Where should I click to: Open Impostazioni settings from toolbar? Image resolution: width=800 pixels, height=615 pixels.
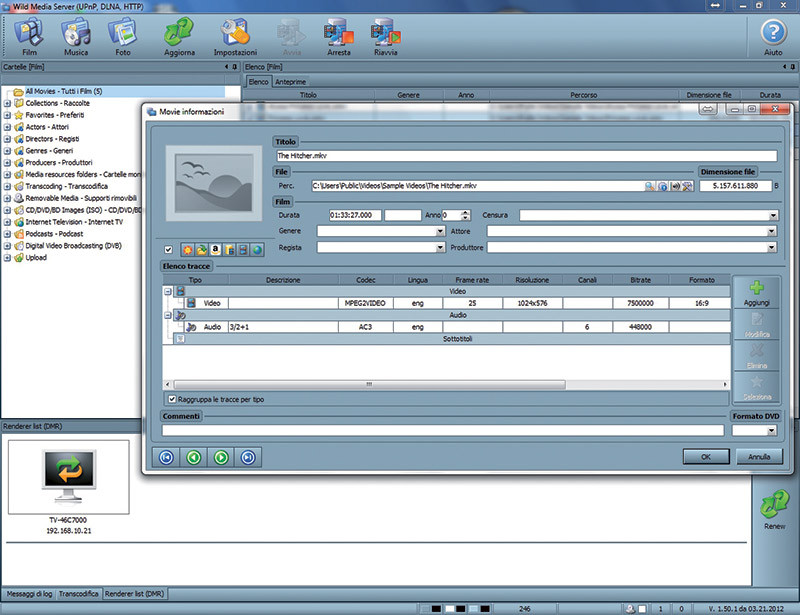pyautogui.click(x=235, y=37)
